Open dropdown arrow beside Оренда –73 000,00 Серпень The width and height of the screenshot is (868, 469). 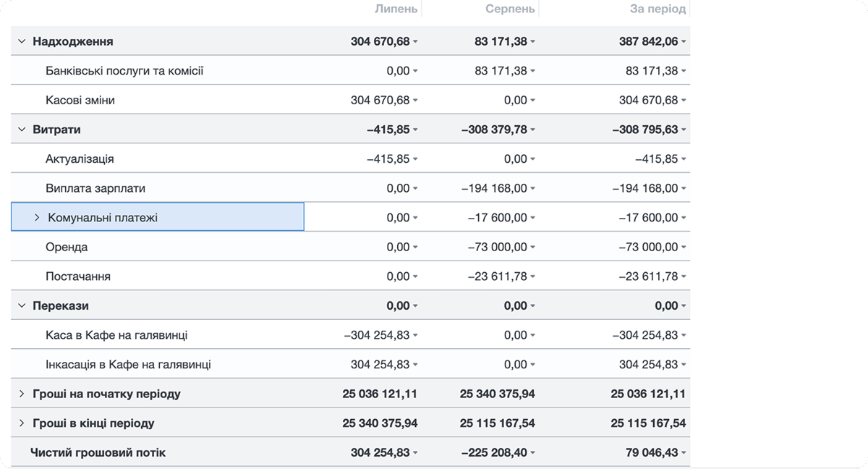pyautogui.click(x=533, y=248)
